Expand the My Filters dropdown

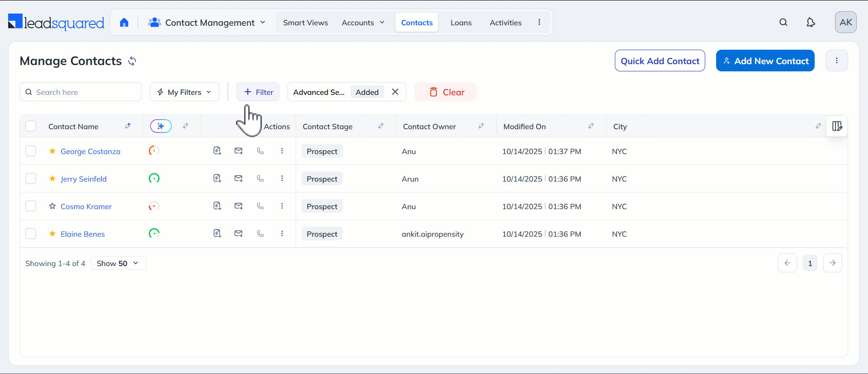click(x=184, y=92)
